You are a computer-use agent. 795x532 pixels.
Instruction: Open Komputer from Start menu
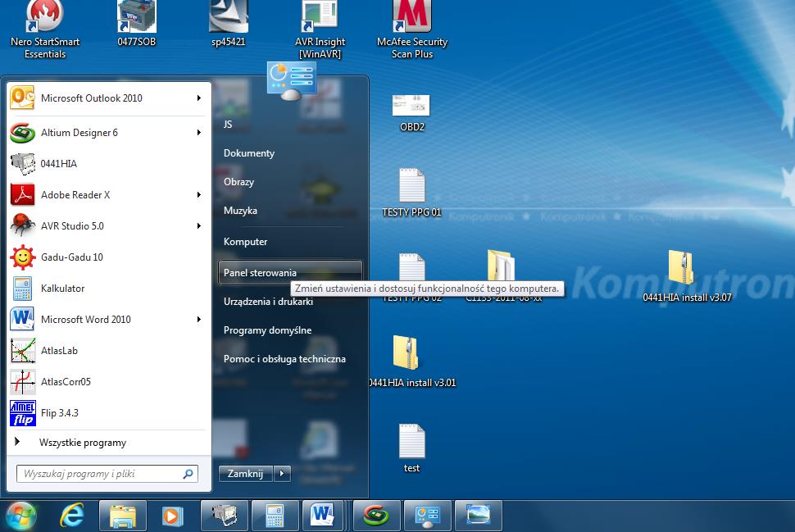[x=290, y=242]
